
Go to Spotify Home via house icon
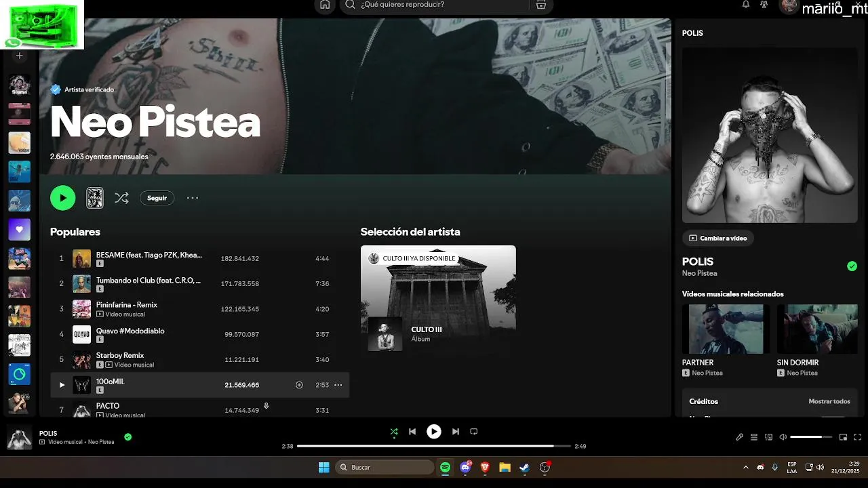click(x=325, y=5)
